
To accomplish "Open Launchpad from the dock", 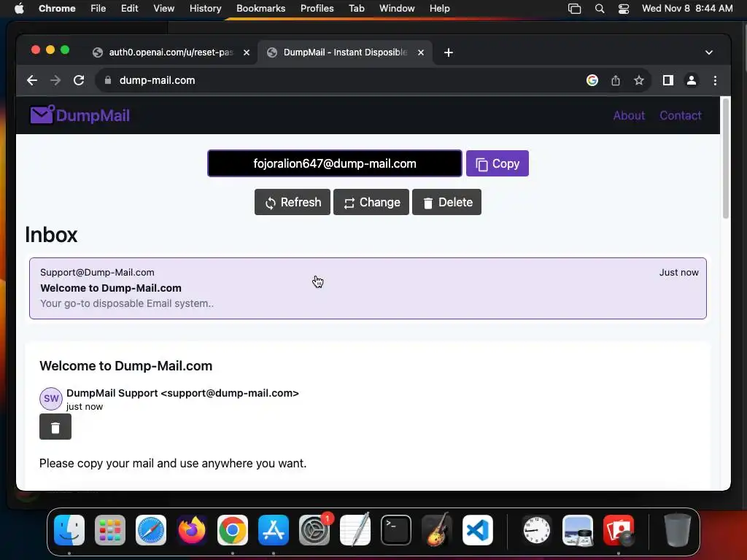I will tap(110, 530).
